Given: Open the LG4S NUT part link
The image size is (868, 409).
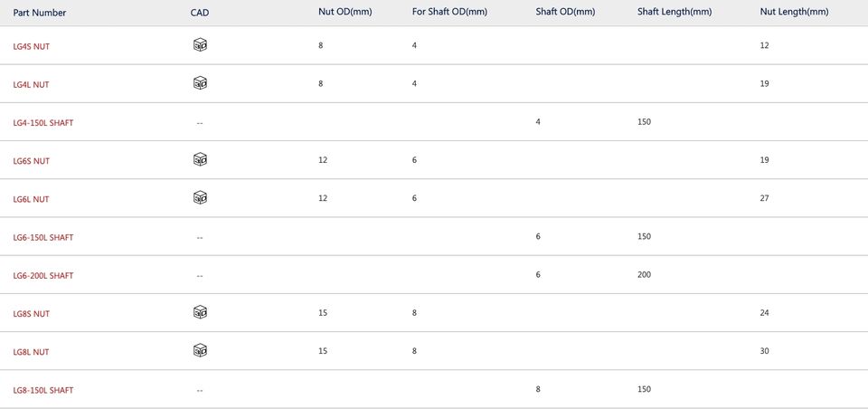Looking at the screenshot, I should click(x=31, y=46).
